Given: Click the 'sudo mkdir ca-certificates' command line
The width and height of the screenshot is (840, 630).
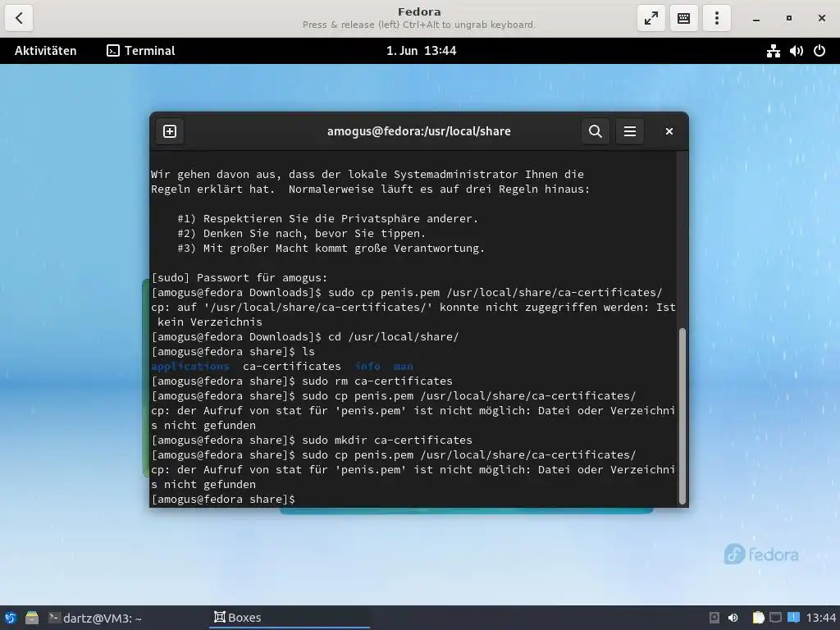Looking at the screenshot, I should point(312,440).
